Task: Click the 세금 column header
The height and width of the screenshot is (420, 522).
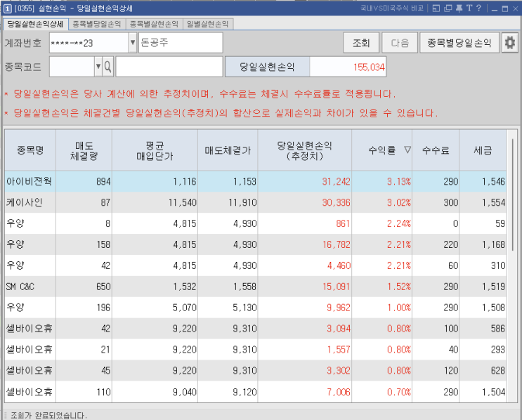Action: (483, 150)
